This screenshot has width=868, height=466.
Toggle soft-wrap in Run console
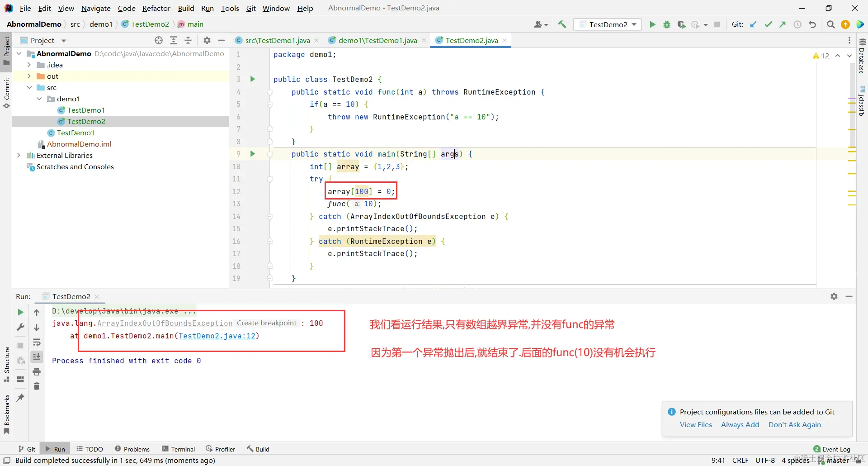tap(37, 342)
